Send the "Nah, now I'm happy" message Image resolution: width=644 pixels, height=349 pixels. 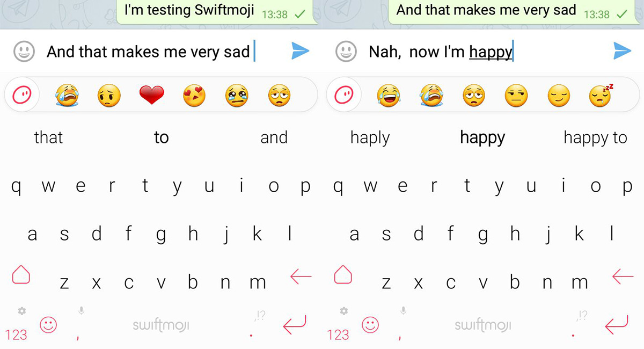click(622, 51)
